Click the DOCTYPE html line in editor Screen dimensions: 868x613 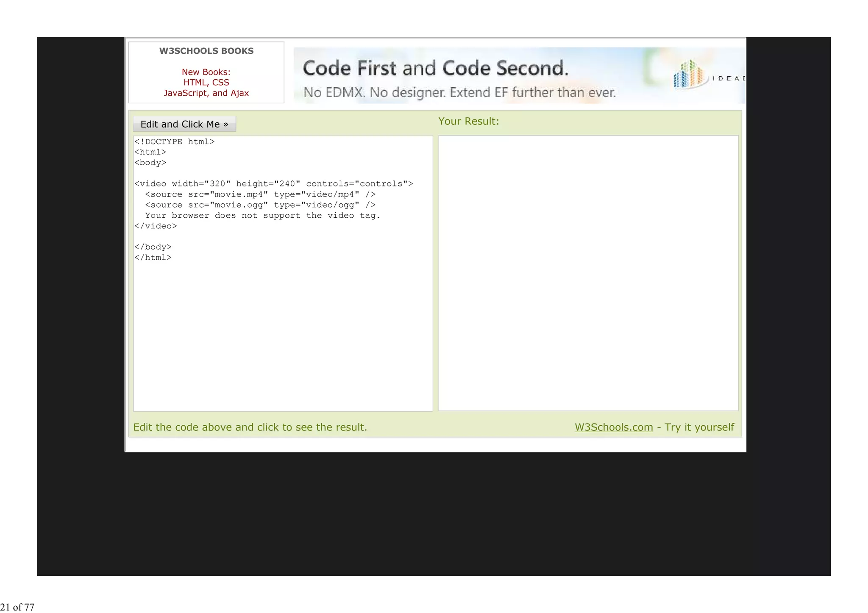point(175,141)
